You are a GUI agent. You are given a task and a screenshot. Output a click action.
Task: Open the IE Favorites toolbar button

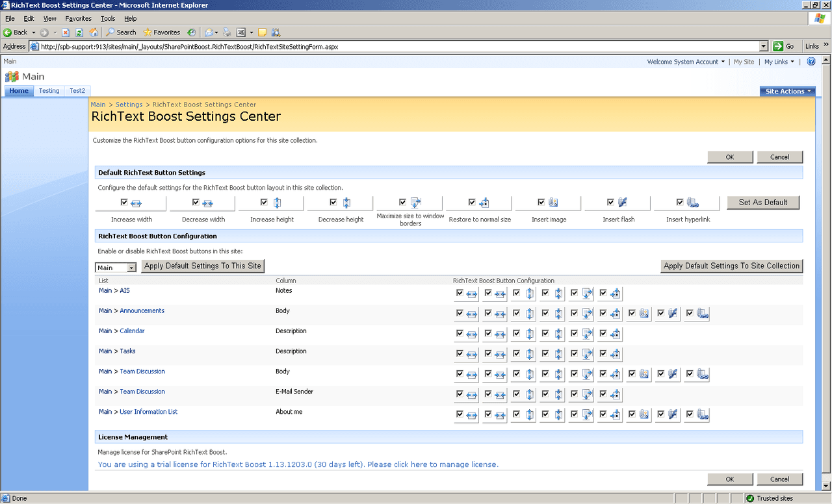tap(162, 32)
